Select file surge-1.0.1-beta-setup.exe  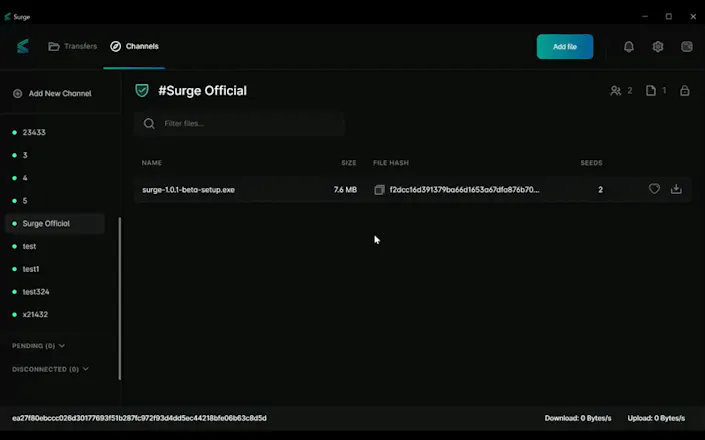188,190
